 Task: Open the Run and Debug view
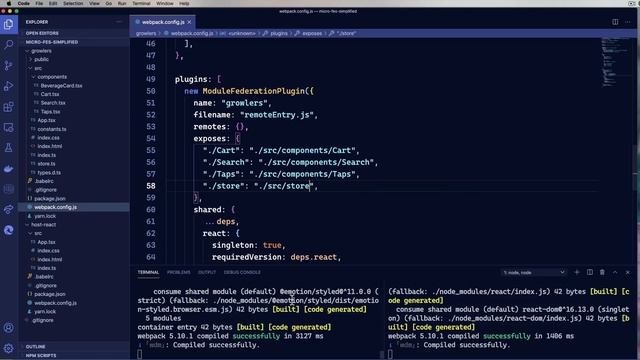click(9, 86)
